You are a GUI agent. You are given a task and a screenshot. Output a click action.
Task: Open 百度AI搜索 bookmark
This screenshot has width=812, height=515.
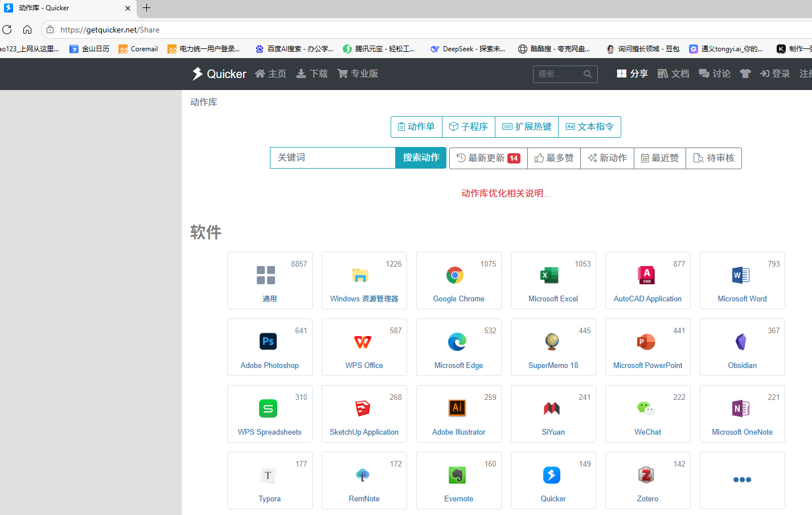coord(294,49)
